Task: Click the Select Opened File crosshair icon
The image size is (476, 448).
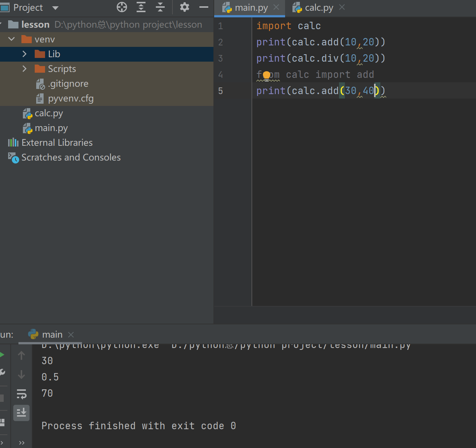Action: [122, 7]
